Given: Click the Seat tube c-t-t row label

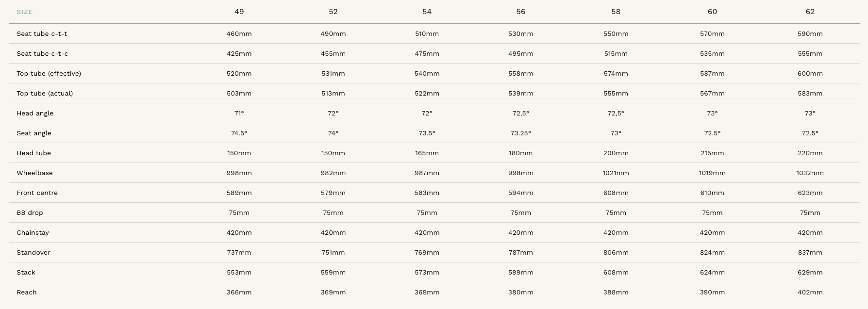Looking at the screenshot, I should pos(42,33).
